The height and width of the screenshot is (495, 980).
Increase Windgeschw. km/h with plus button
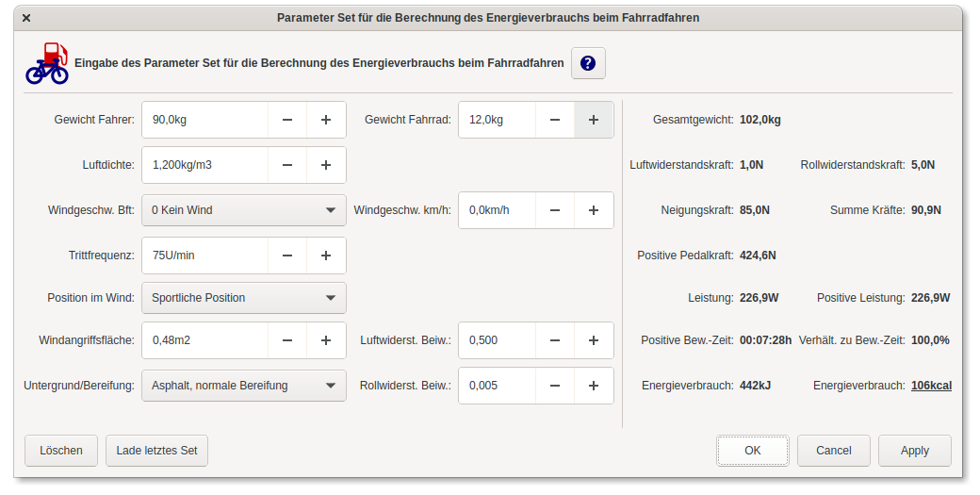click(594, 210)
